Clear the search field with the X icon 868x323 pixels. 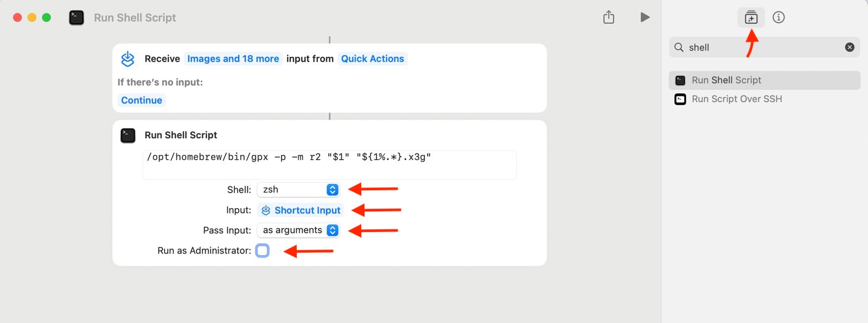[850, 47]
